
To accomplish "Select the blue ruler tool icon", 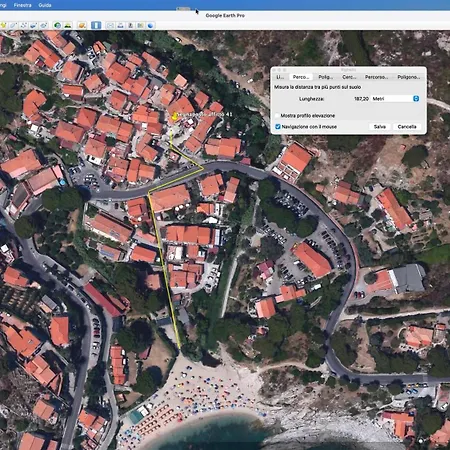I will pos(96,25).
